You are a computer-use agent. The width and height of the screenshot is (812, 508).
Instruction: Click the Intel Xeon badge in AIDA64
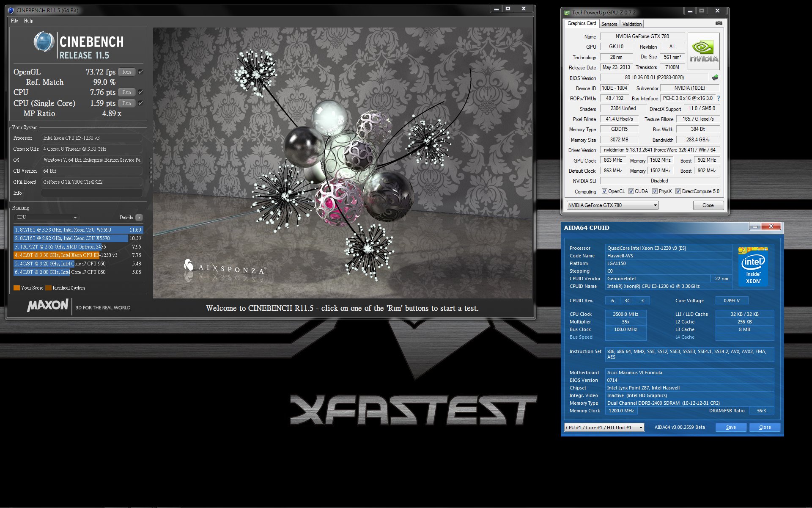pyautogui.click(x=753, y=267)
